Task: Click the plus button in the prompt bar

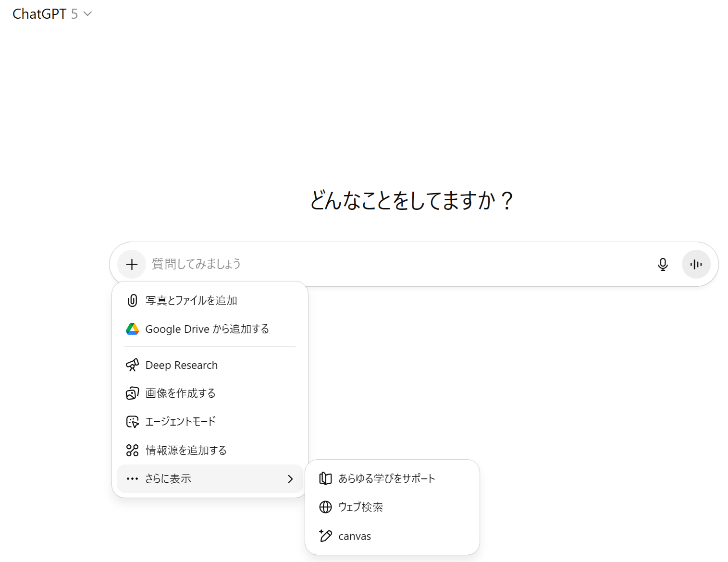Action: click(x=132, y=264)
